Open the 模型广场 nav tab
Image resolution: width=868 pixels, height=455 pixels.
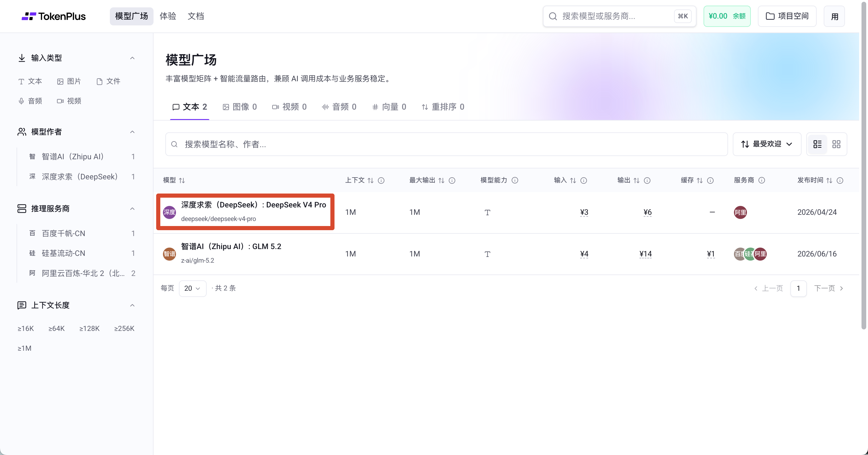(x=131, y=16)
